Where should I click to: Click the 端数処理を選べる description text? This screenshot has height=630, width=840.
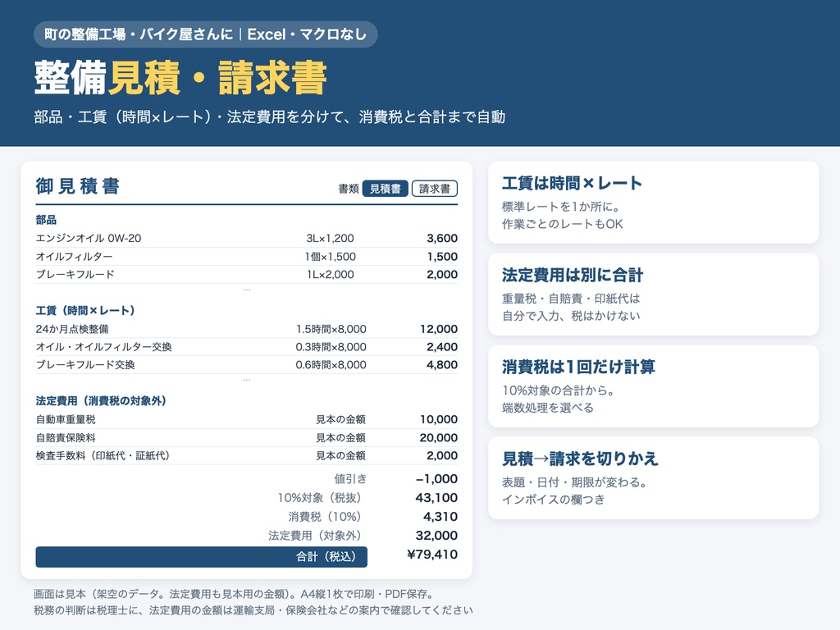(548, 408)
